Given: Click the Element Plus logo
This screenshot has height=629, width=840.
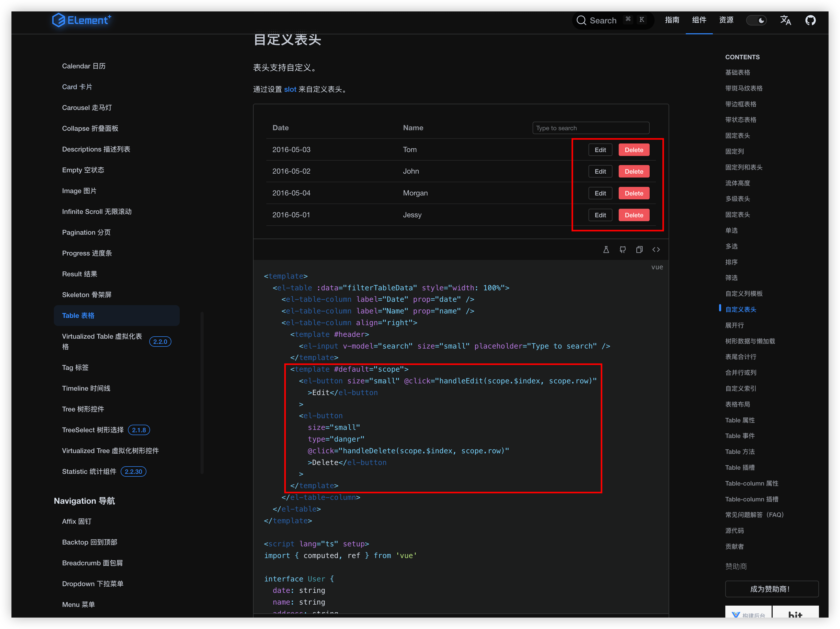Looking at the screenshot, I should point(82,20).
